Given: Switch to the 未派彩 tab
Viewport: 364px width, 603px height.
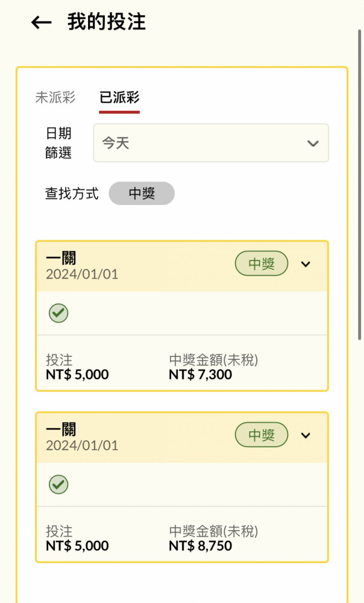Looking at the screenshot, I should click(55, 97).
